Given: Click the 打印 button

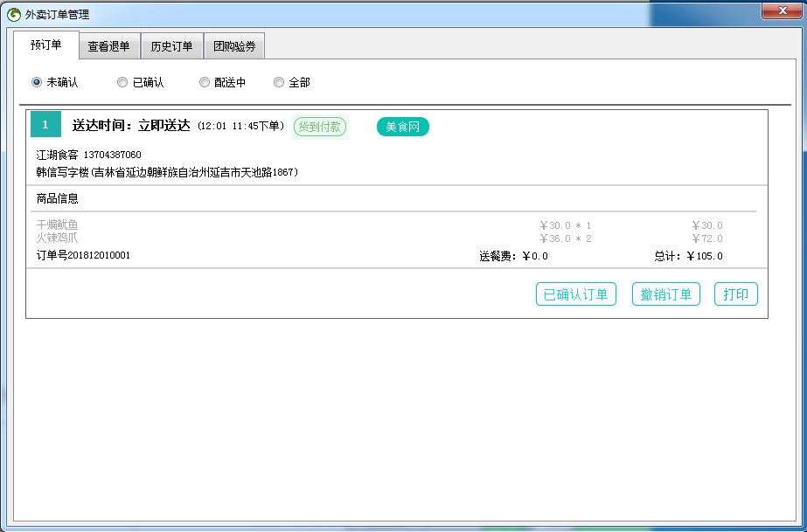Looking at the screenshot, I should pyautogui.click(x=735, y=294).
